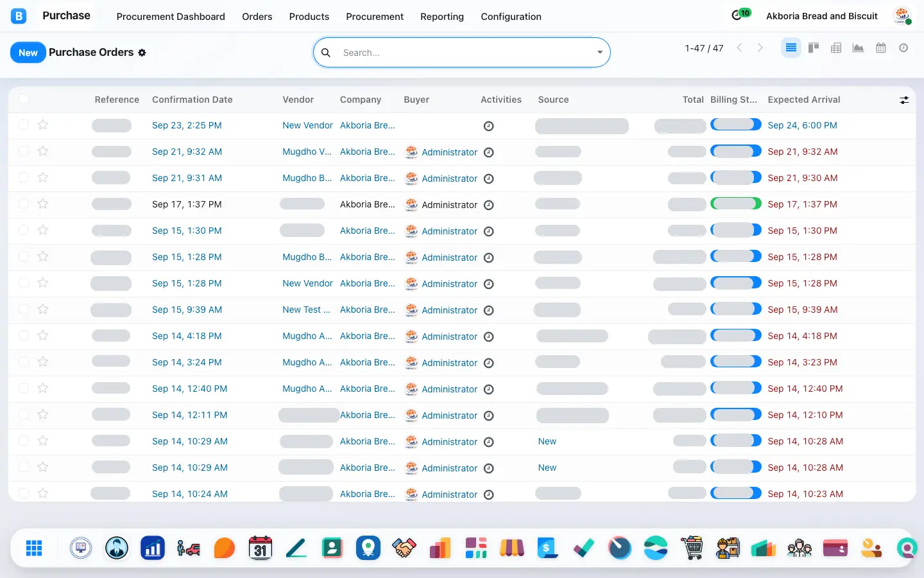Tick the checkbox for Sep 17, 1:37 PM order

[24, 204]
